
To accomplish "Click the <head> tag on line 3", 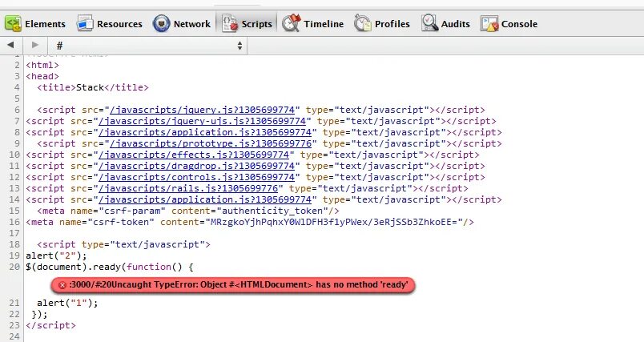I will click(42, 76).
